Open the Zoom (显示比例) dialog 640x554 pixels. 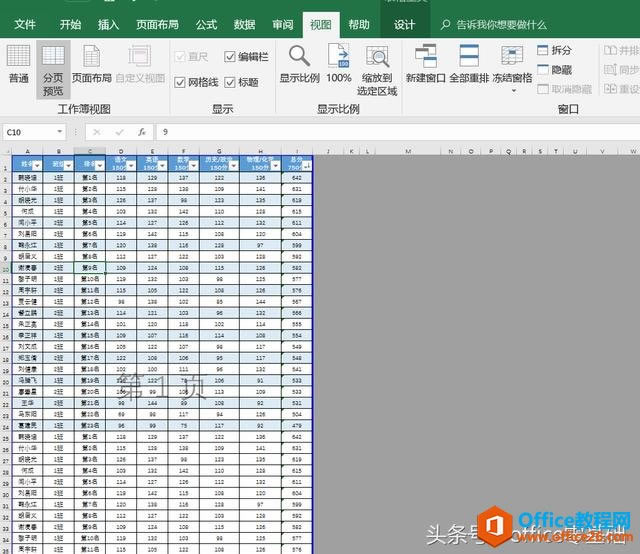tap(299, 64)
